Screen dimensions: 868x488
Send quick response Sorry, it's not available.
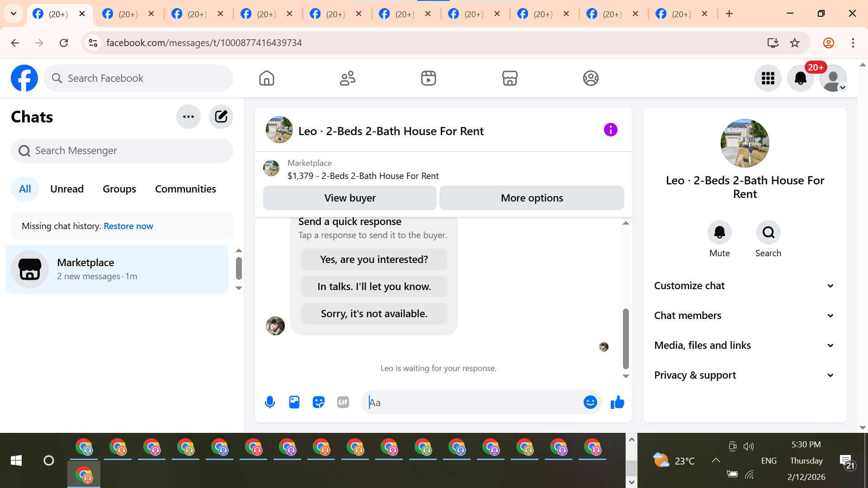point(374,314)
